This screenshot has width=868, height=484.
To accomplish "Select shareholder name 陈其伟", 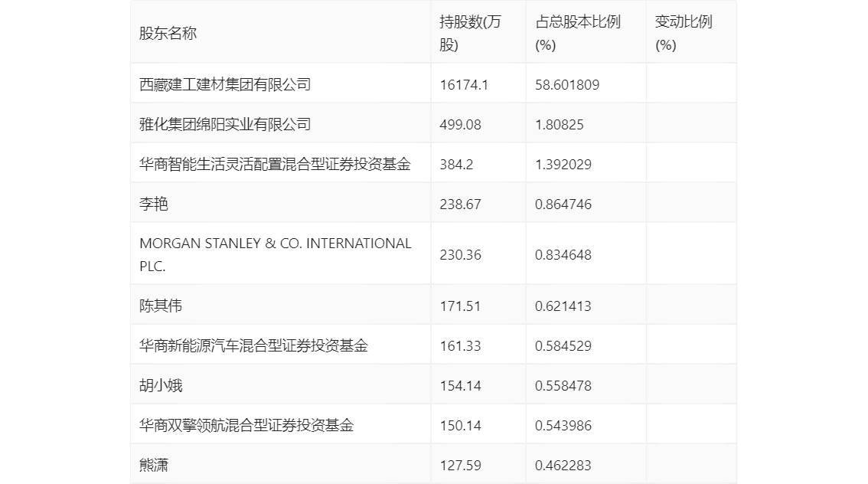I will 161,306.
